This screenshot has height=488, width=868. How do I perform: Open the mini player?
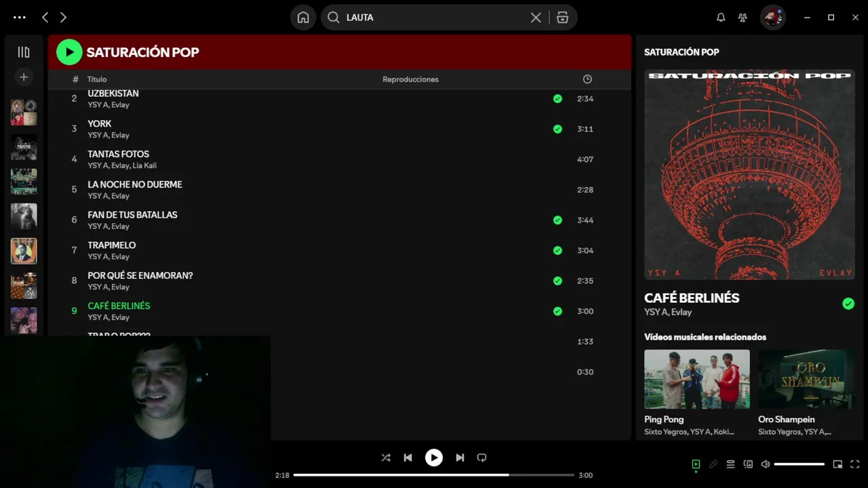click(x=837, y=464)
